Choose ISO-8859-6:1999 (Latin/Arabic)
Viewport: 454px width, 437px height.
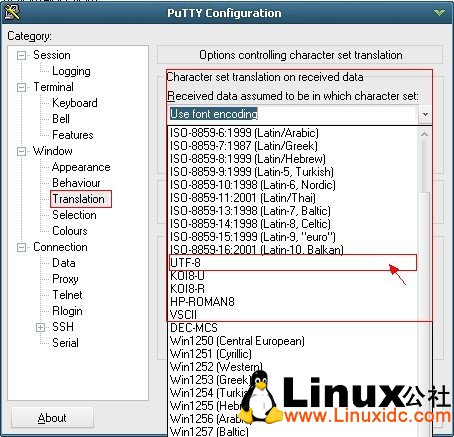point(293,133)
